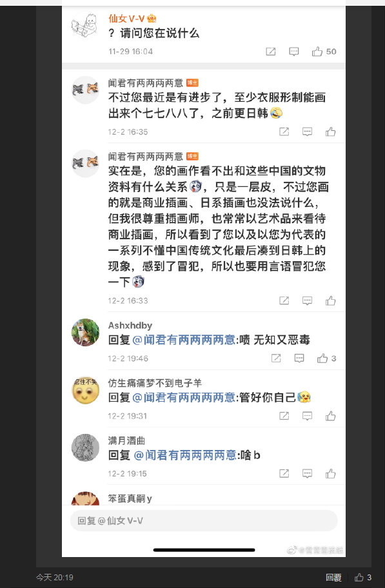Image resolution: width=385 pixels, height=588 pixels.
Task: Open the comment bubble on 满月酒曲's reply
Action: pos(308,474)
